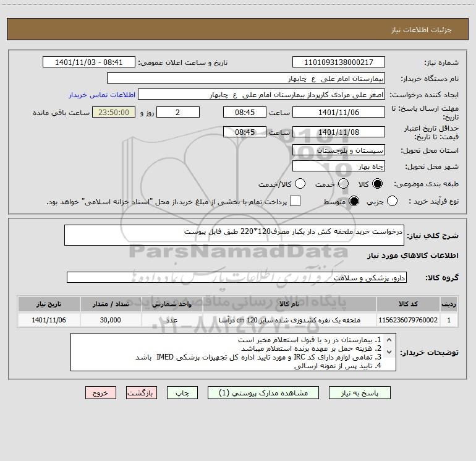Click the بازگشت back button
This screenshot has height=461, width=476.
(x=142, y=393)
